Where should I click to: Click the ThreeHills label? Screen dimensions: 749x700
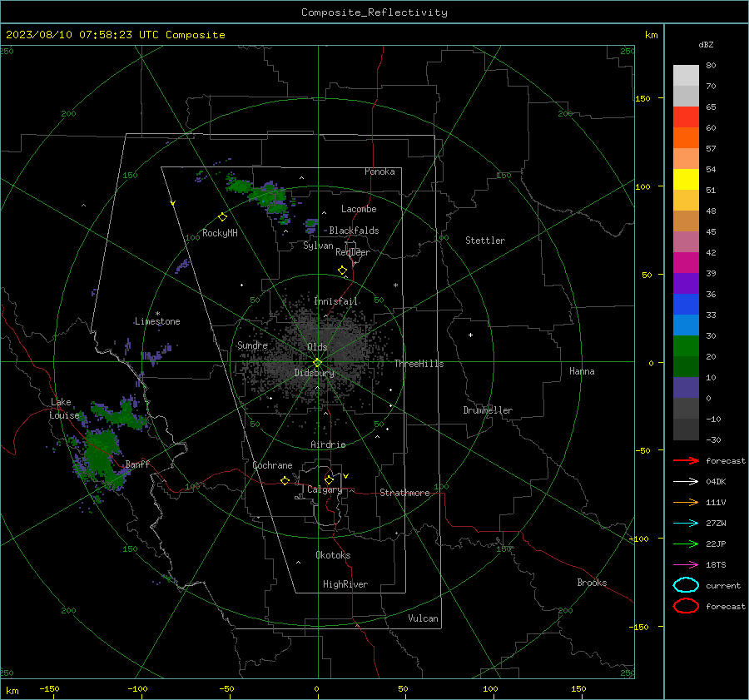tap(419, 364)
